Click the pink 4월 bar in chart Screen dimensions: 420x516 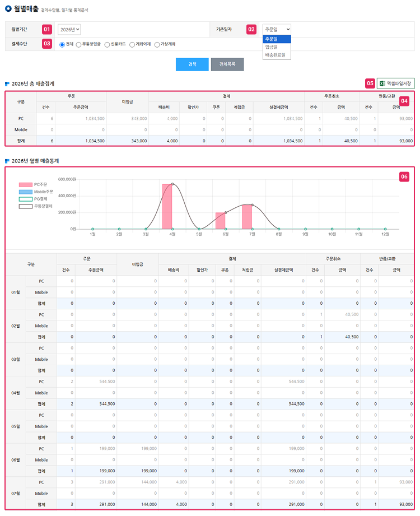[167, 206]
